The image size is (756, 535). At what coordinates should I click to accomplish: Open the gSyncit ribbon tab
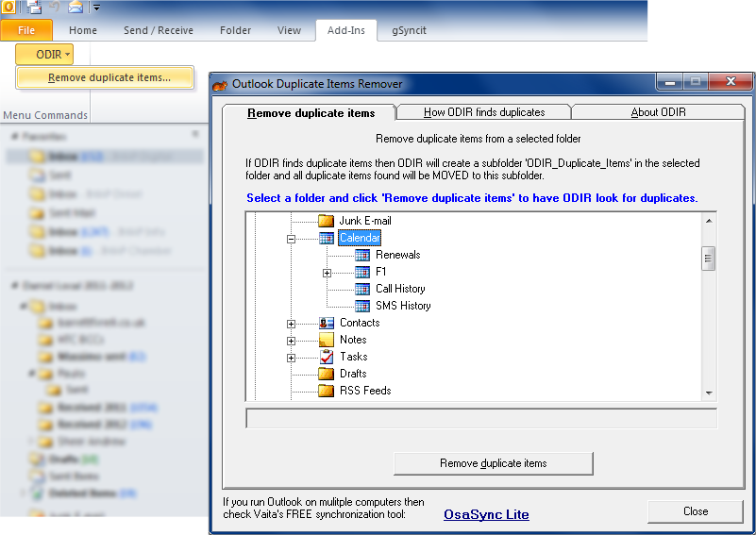pyautogui.click(x=409, y=30)
